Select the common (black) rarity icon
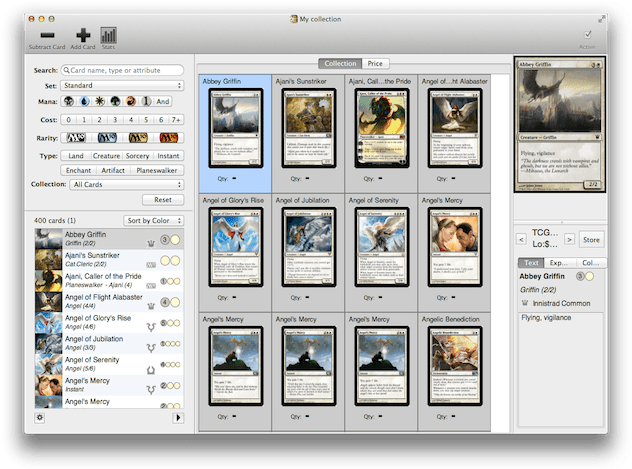Viewport: 632px width, 469px height. pos(76,138)
